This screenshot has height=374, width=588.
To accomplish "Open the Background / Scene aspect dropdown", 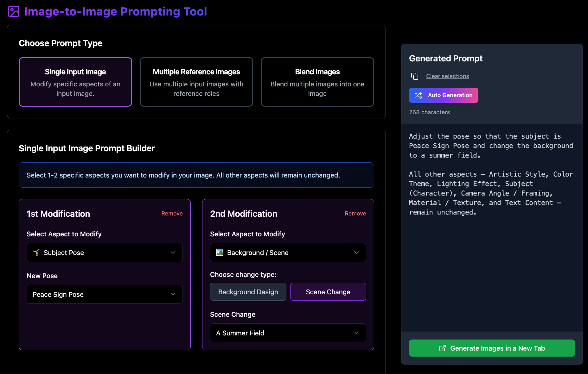I will [288, 252].
